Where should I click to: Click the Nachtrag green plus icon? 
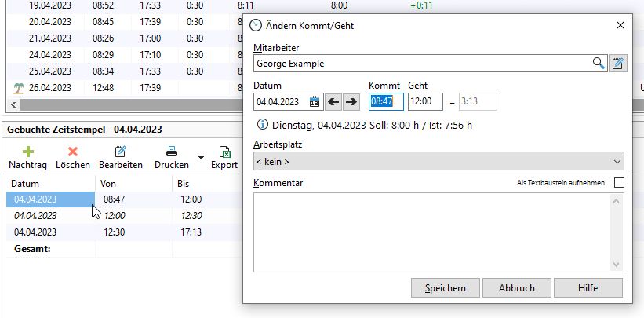[28, 151]
